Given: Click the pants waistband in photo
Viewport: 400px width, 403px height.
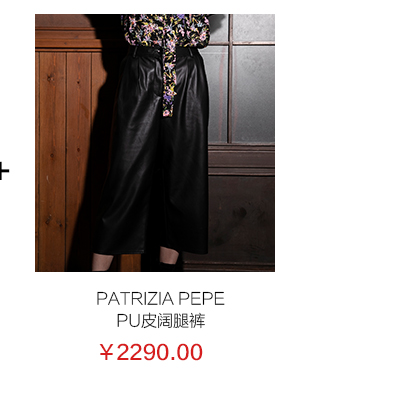Looking at the screenshot, I should (x=166, y=52).
